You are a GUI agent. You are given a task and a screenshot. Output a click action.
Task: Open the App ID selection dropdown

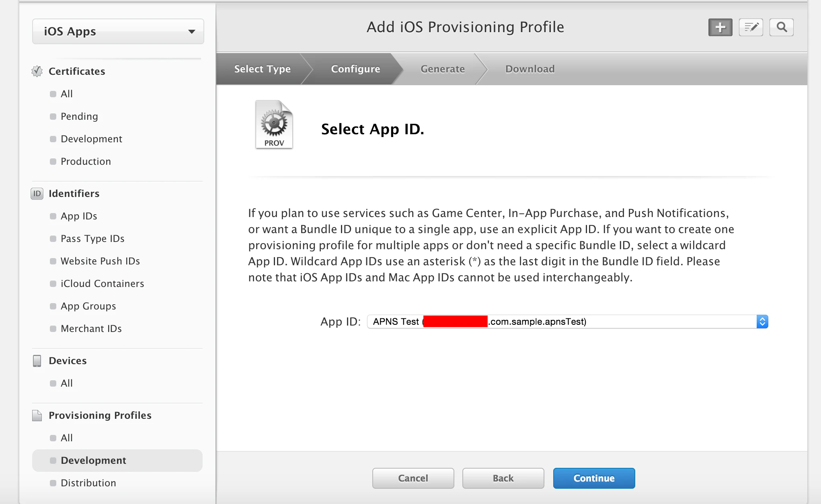[567, 322]
